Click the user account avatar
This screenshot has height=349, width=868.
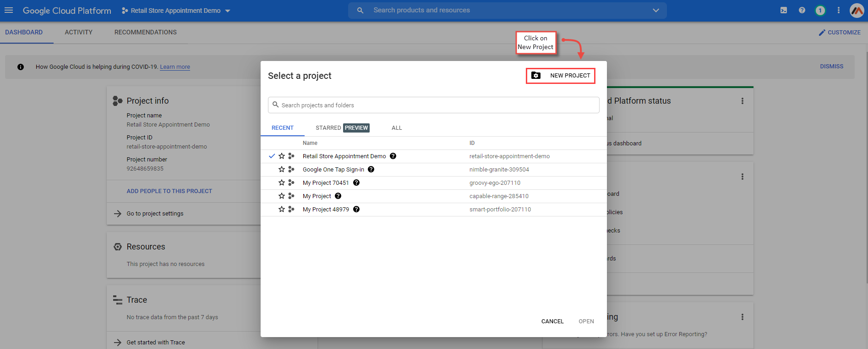pos(857,10)
